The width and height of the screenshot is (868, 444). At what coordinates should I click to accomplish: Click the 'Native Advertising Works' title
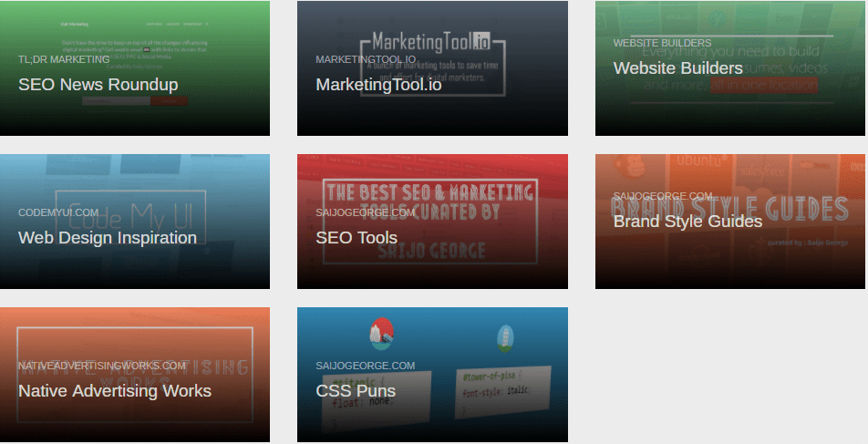pyautogui.click(x=115, y=391)
